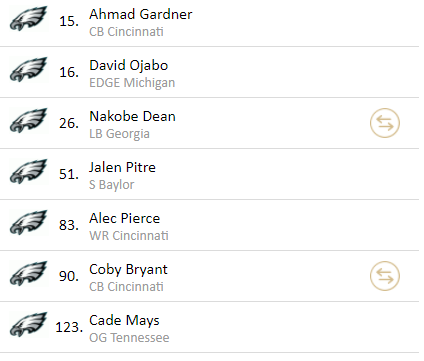Click the trade icon beside Nakobe Dean
The image size is (424, 361).
385,123
